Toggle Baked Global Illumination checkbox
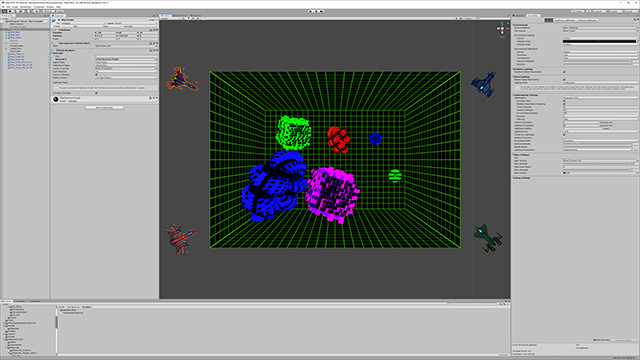The height and width of the screenshot is (360, 640). coord(564,80)
